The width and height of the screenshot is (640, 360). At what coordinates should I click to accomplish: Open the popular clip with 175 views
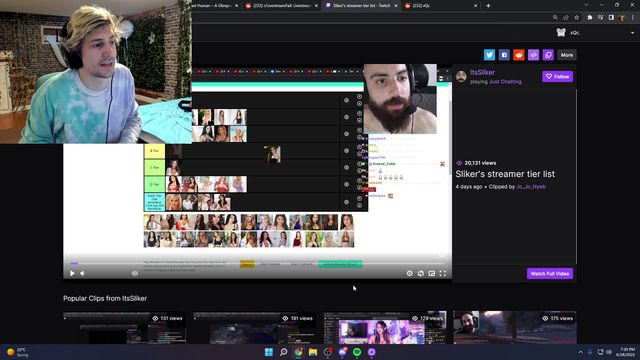[515, 328]
